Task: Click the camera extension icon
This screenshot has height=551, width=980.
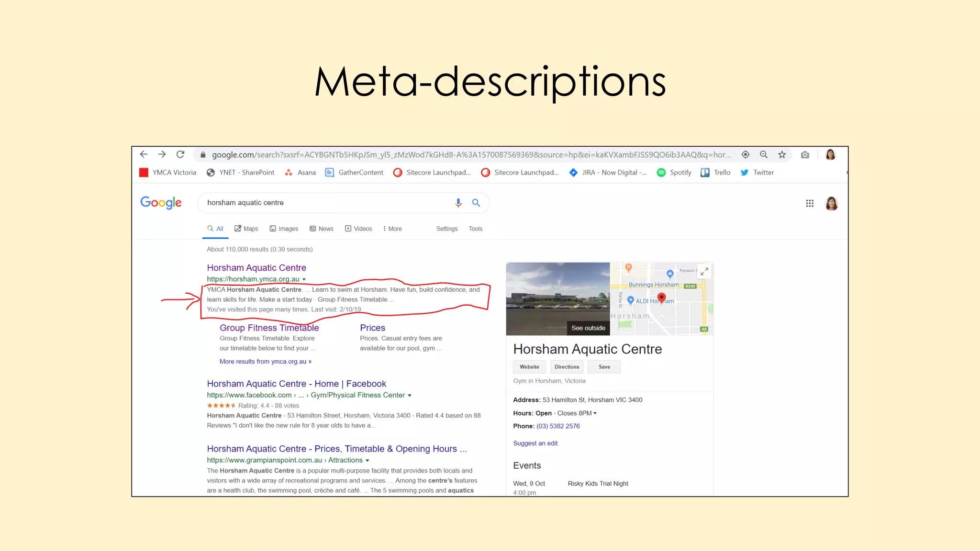Action: tap(805, 155)
